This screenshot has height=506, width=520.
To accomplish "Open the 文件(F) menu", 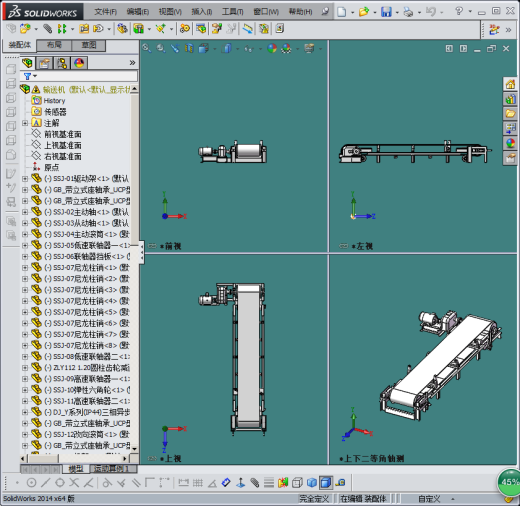I will tap(106, 12).
